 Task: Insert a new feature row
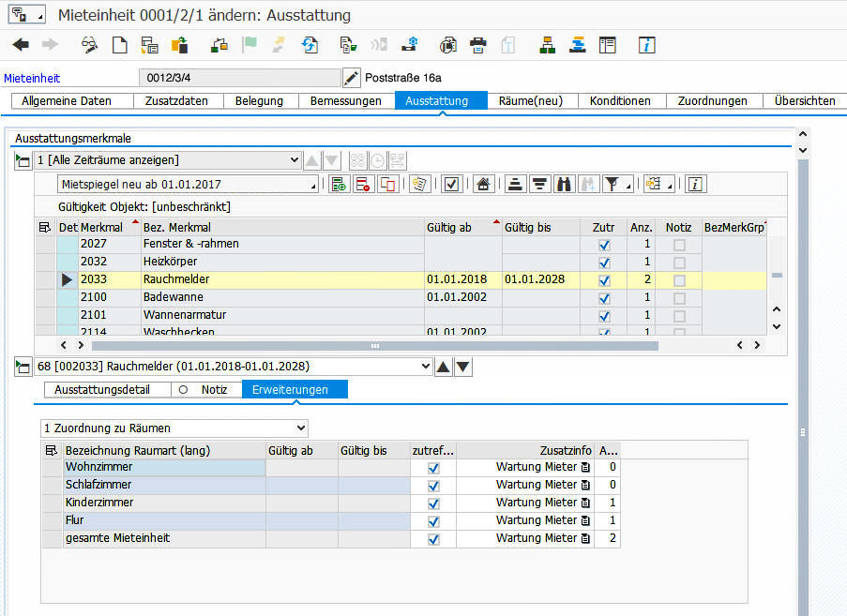click(339, 184)
